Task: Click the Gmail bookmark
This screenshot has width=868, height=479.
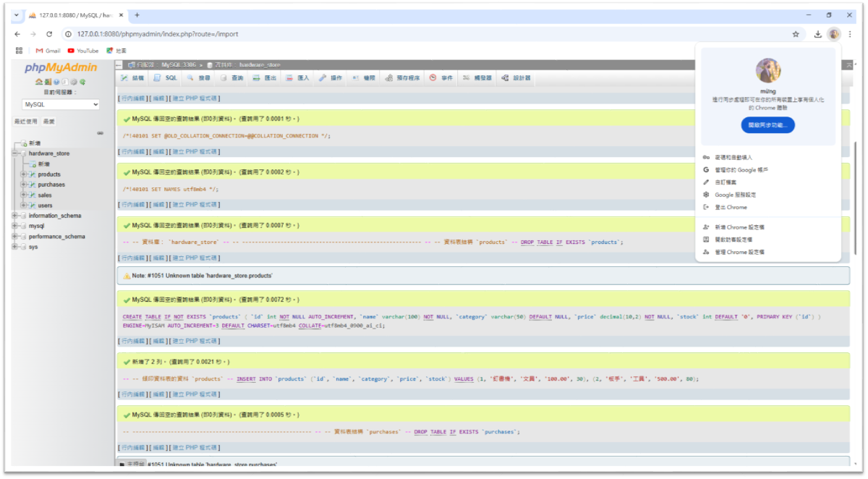Action: click(x=47, y=51)
